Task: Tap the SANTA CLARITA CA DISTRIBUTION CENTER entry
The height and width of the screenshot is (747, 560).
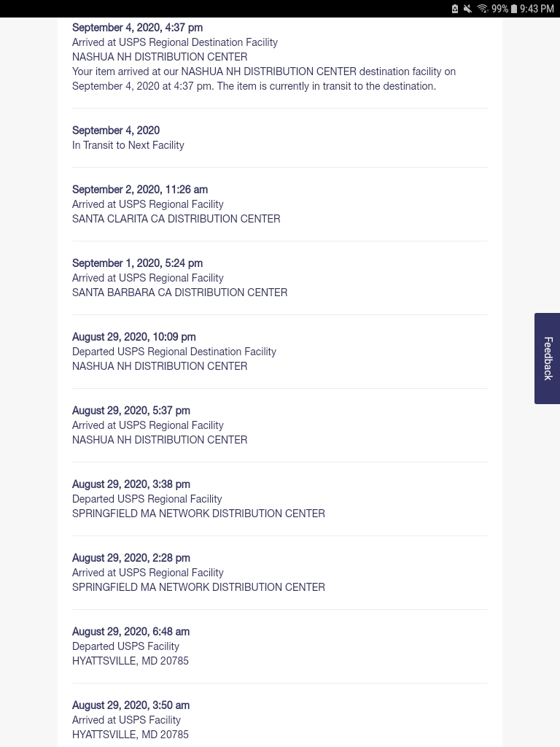Action: (176, 219)
